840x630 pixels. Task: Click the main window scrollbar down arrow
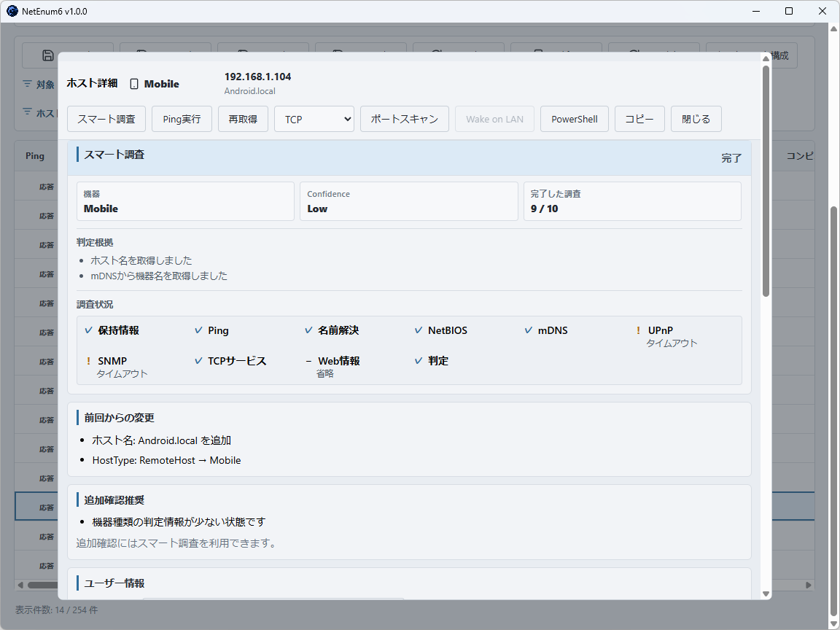click(833, 625)
